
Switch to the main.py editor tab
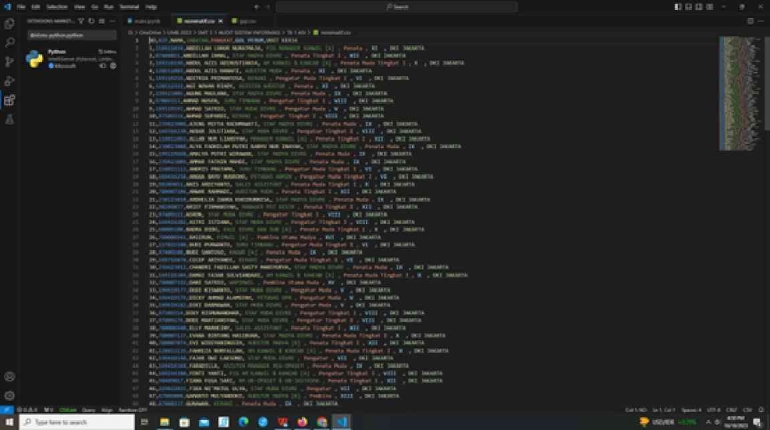coord(145,19)
